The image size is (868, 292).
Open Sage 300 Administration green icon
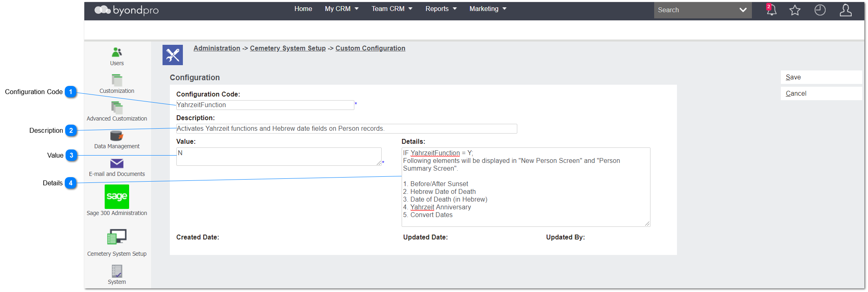(117, 197)
